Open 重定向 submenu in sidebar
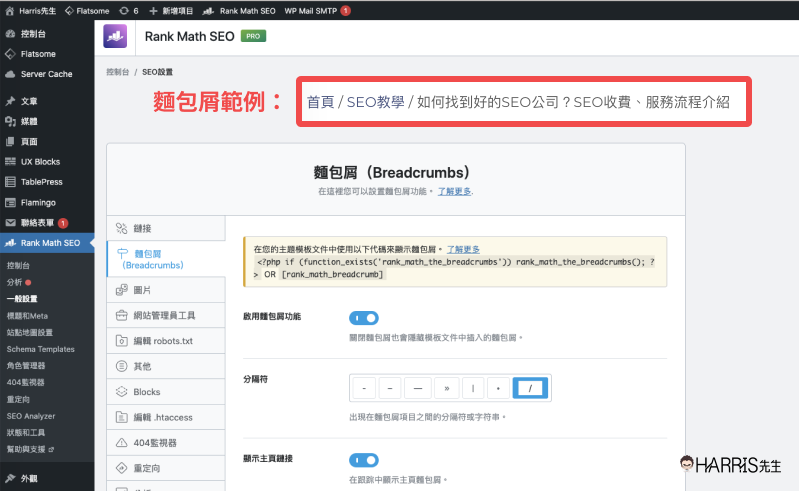Screen dimensions: 799x491 click(x=18, y=399)
